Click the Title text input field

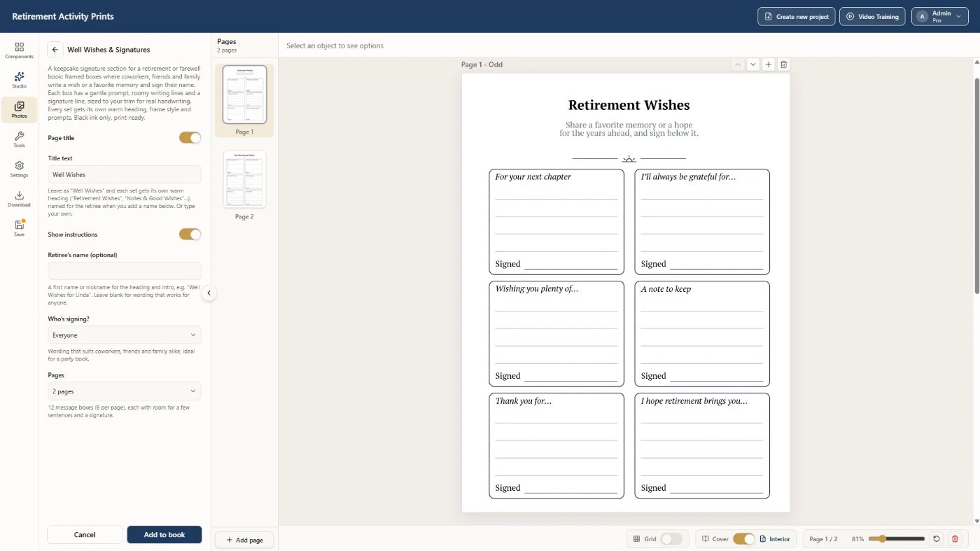tap(125, 174)
